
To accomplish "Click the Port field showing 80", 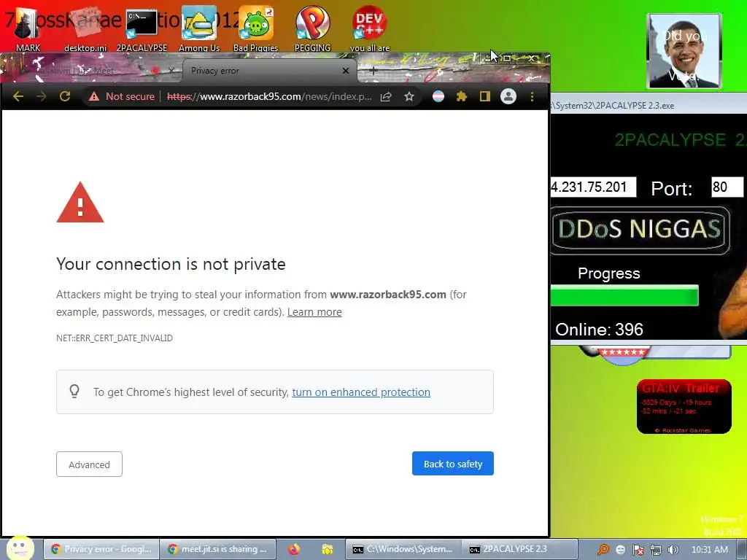I will tap(727, 187).
